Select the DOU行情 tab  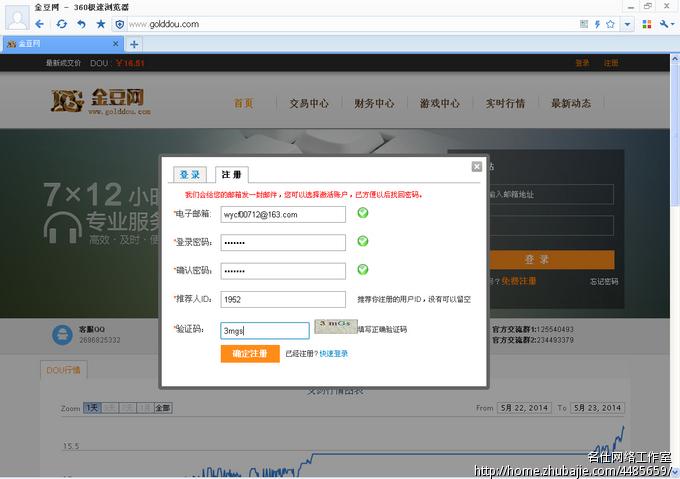(x=64, y=370)
